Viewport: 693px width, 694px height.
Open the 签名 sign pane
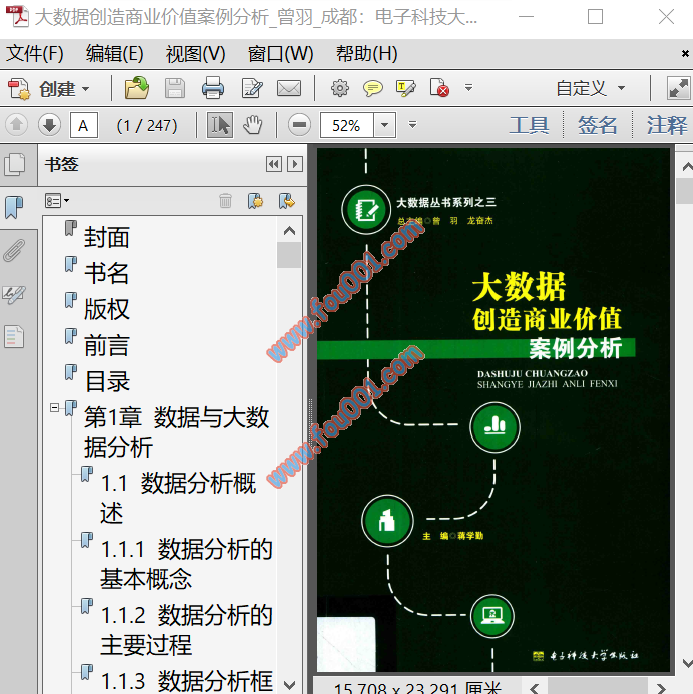pyautogui.click(x=597, y=125)
